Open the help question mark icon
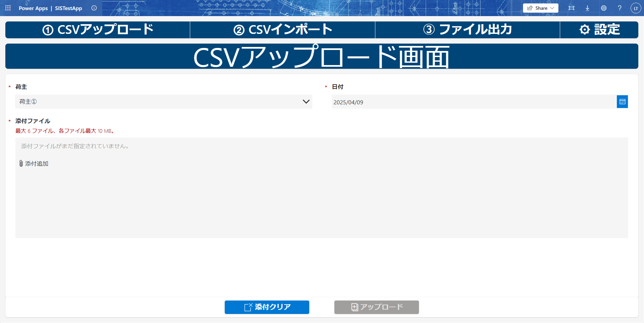This screenshot has height=323, width=644. tap(620, 8)
